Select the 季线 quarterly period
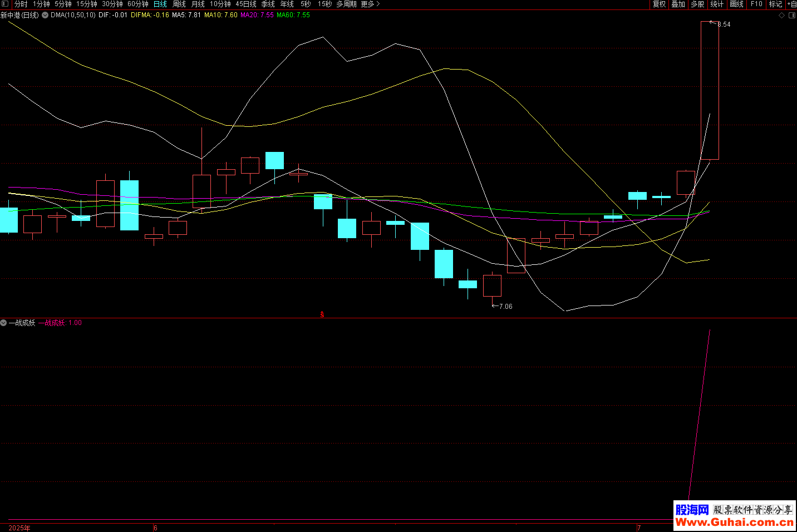This screenshot has width=797, height=532. 268,4
